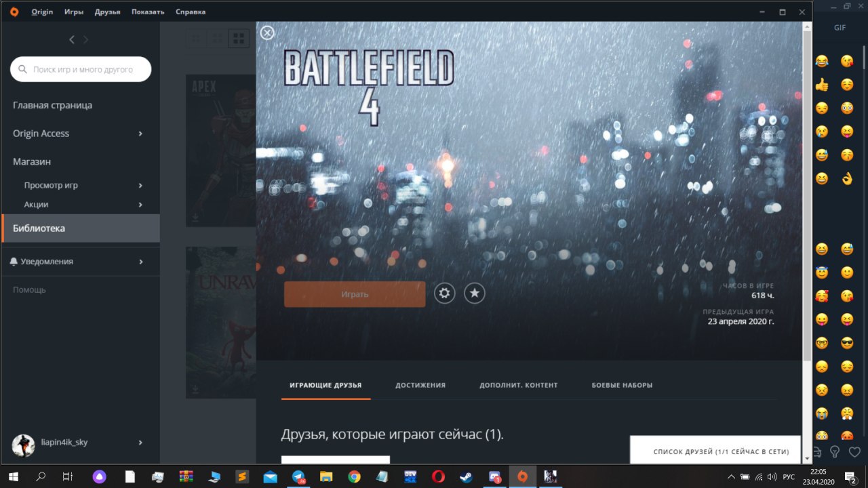Click the volume tray icon
This screenshot has width=868, height=488.
(x=771, y=476)
